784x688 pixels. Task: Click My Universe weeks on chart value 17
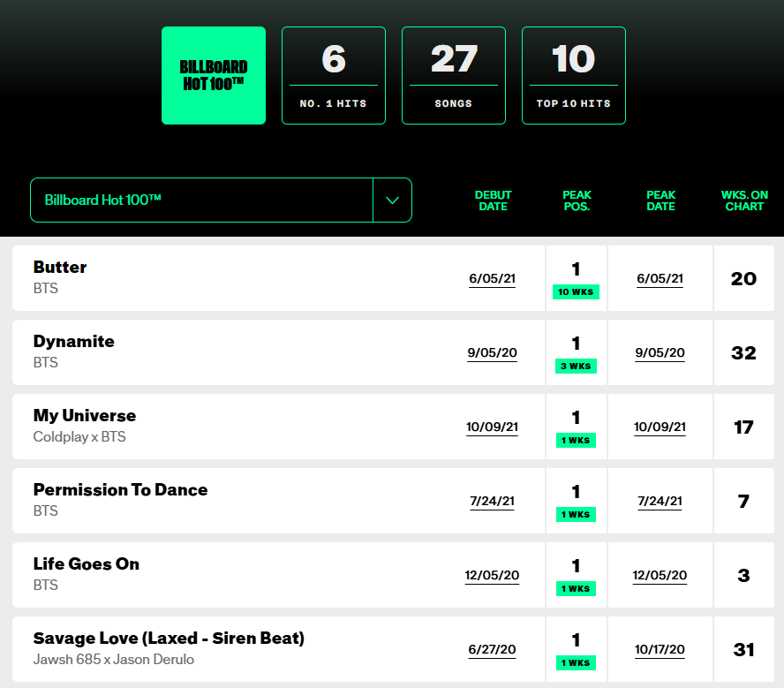(x=743, y=427)
